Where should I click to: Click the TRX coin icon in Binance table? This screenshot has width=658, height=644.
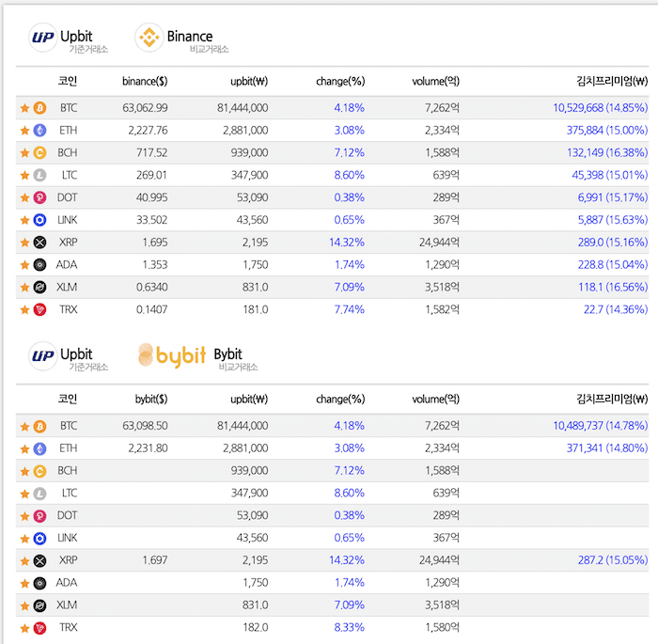[39, 310]
